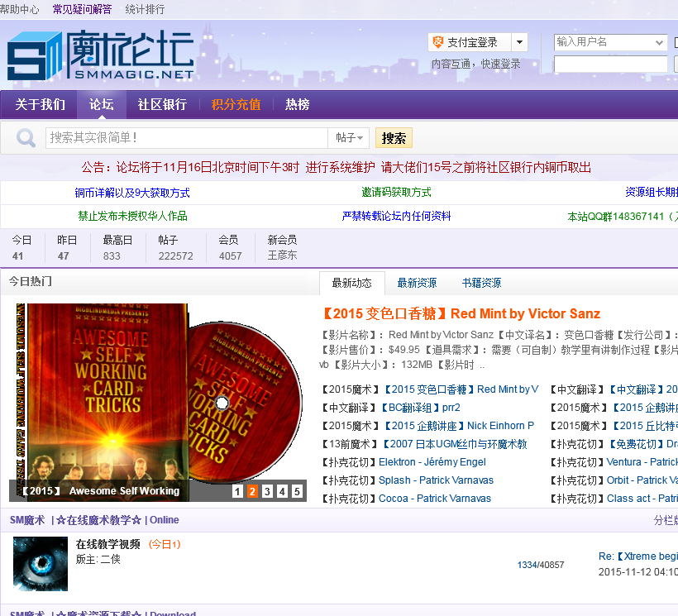The width and height of the screenshot is (678, 616).
Task: Open 积分充值 in navigation bar
Action: (236, 104)
